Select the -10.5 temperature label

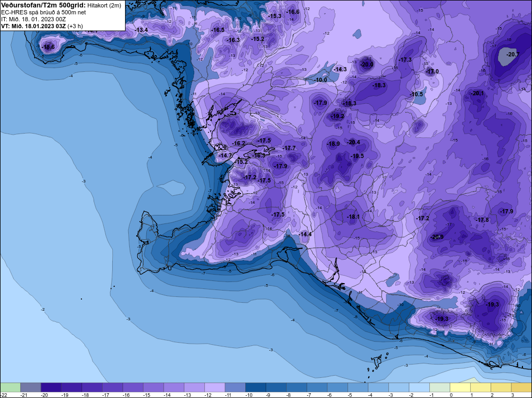[x=417, y=94]
